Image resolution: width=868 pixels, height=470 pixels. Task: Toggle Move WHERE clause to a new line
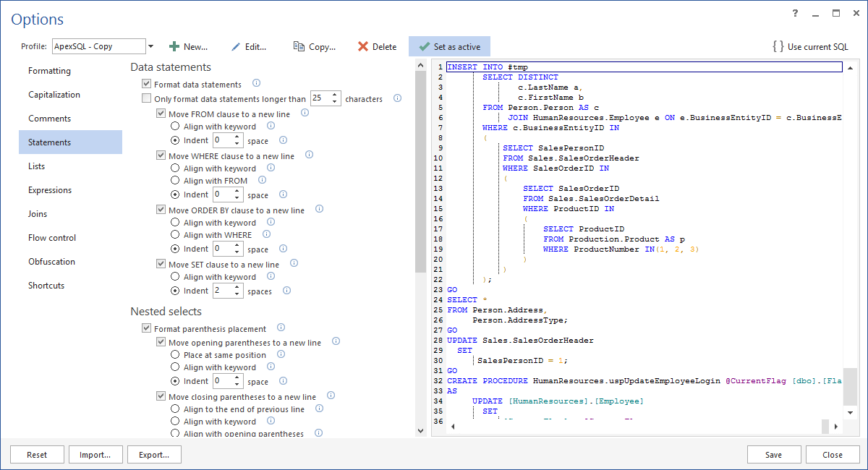coord(161,155)
